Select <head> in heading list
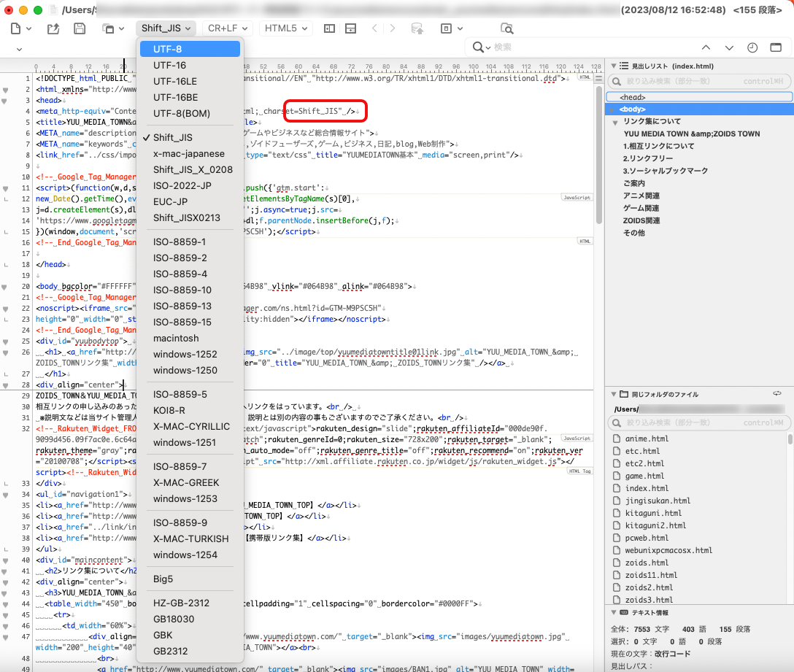The width and height of the screenshot is (794, 672). (699, 97)
